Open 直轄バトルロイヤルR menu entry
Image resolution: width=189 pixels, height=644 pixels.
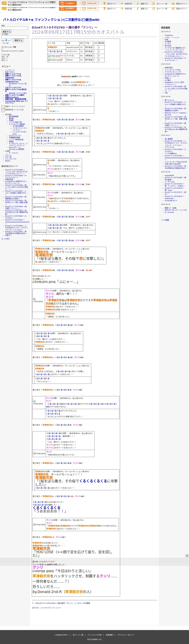[13, 74]
